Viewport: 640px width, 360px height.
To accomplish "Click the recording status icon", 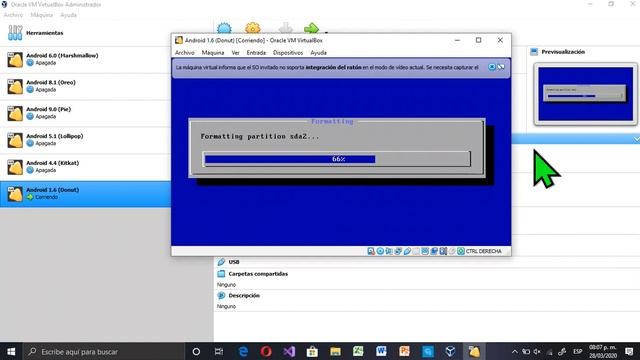I will coord(434,251).
